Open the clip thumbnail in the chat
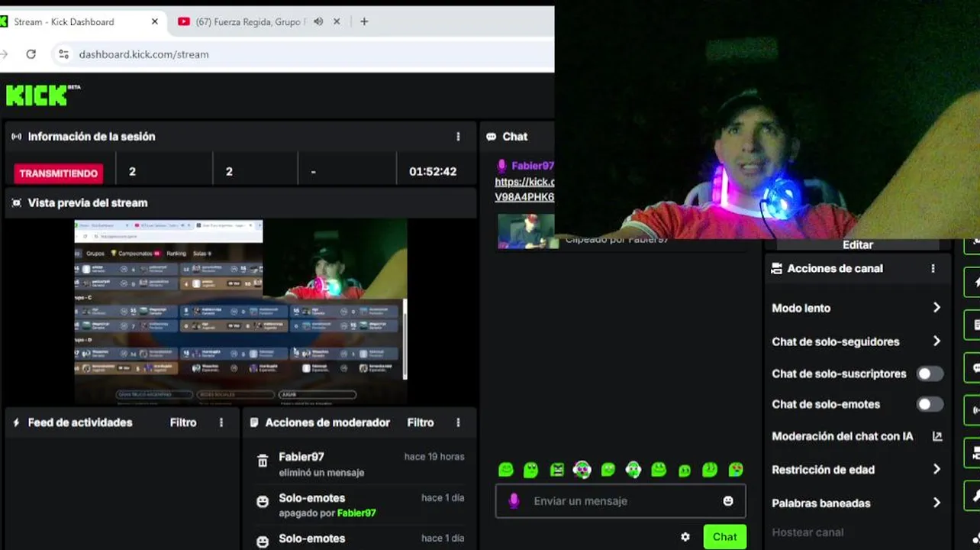Viewport: 980px width, 550px height. 526,231
